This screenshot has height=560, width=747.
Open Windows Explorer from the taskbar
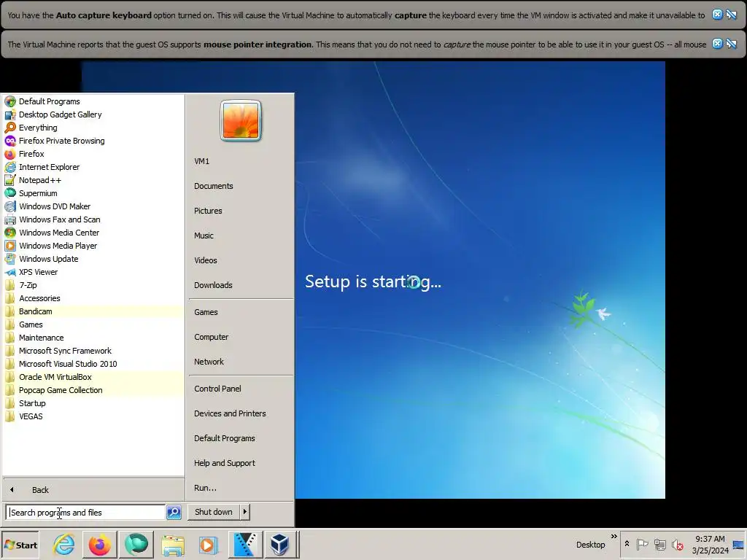pyautogui.click(x=172, y=544)
